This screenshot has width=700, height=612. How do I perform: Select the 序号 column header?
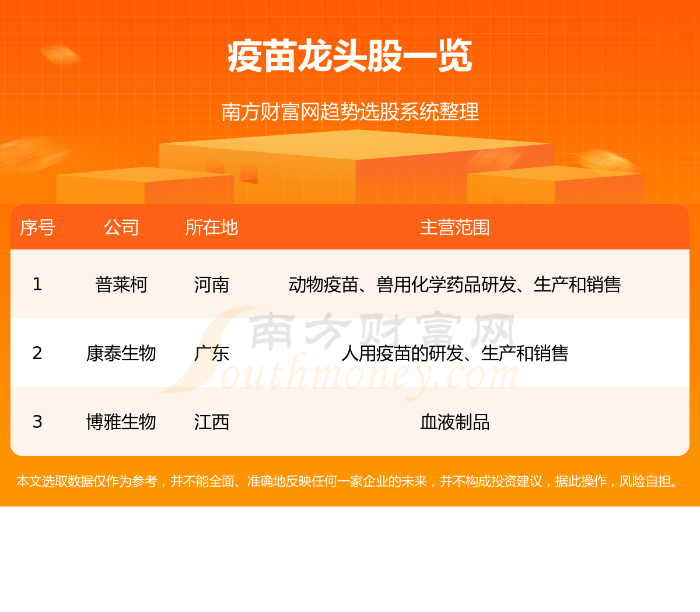[x=37, y=227]
